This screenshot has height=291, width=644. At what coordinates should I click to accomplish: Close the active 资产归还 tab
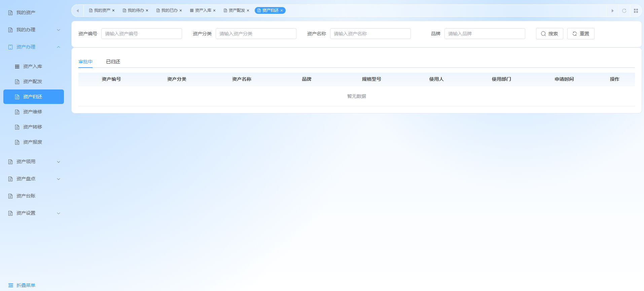tap(282, 10)
